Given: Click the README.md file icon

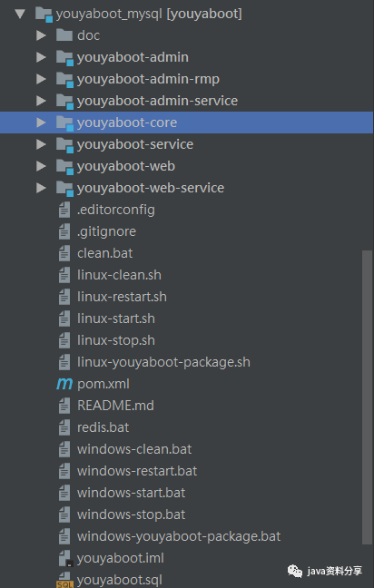Looking at the screenshot, I should pyautogui.click(x=64, y=406).
